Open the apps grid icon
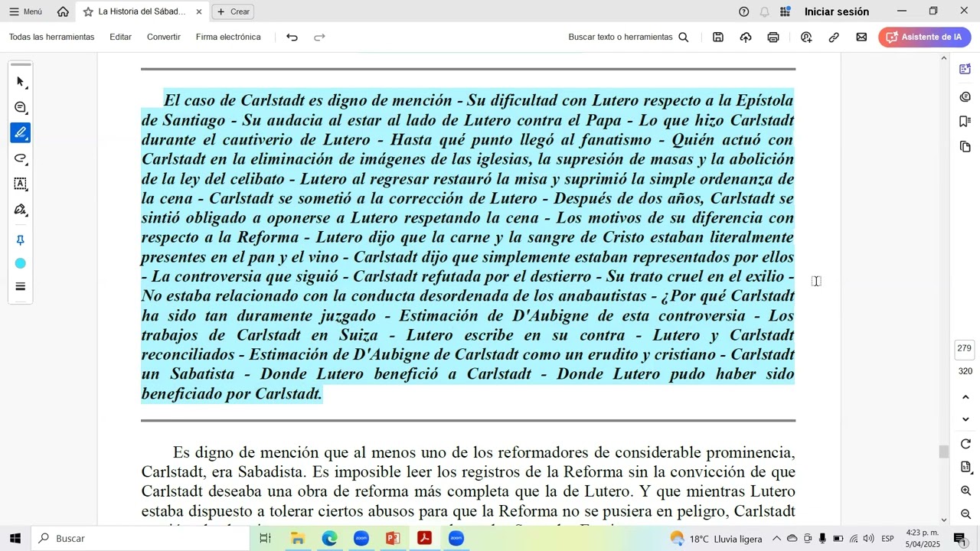This screenshot has width=980, height=551. [785, 11]
